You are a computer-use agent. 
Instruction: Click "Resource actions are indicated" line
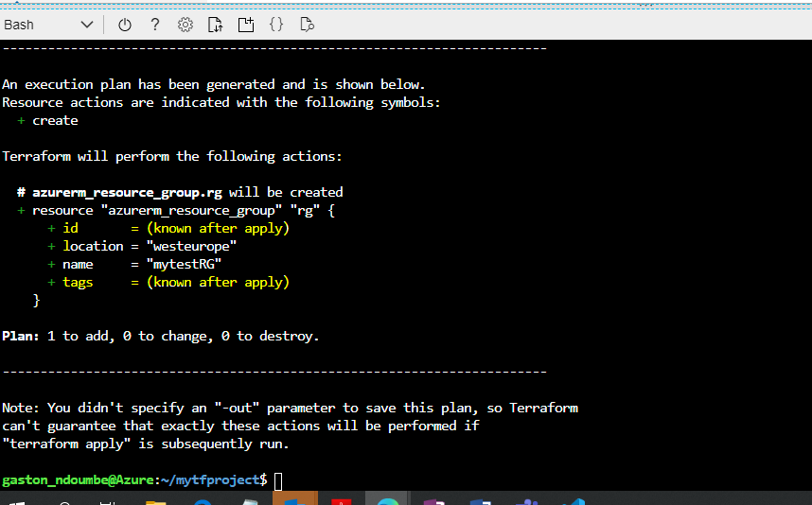click(x=221, y=102)
